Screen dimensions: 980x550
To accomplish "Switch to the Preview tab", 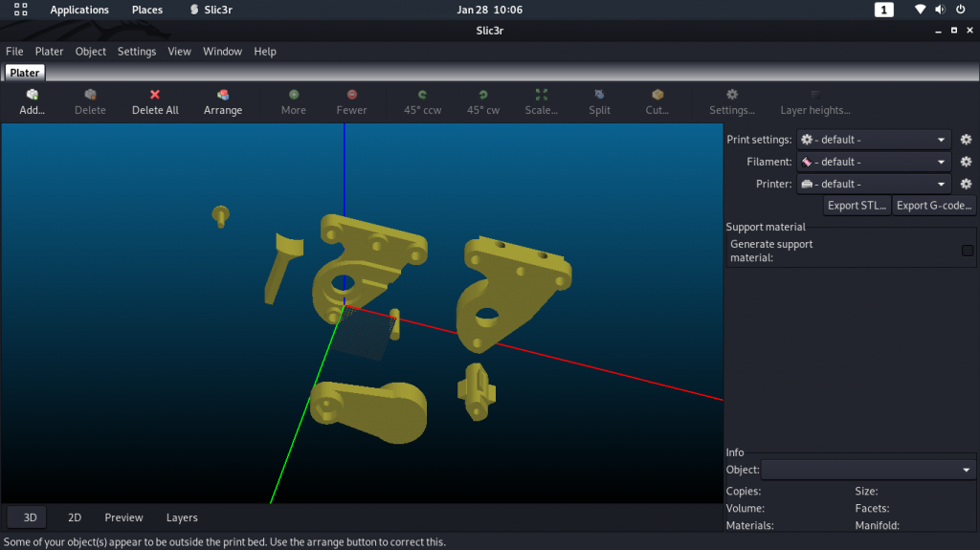I will (x=123, y=517).
